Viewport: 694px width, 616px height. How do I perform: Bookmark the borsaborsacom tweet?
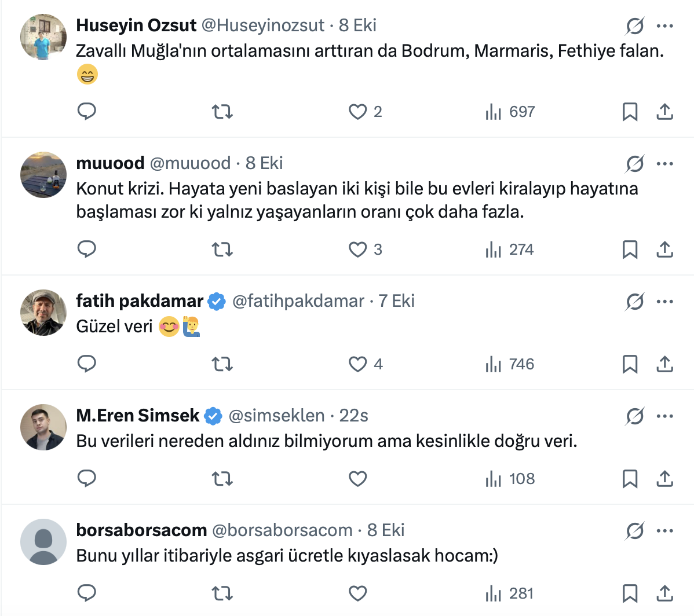(630, 593)
